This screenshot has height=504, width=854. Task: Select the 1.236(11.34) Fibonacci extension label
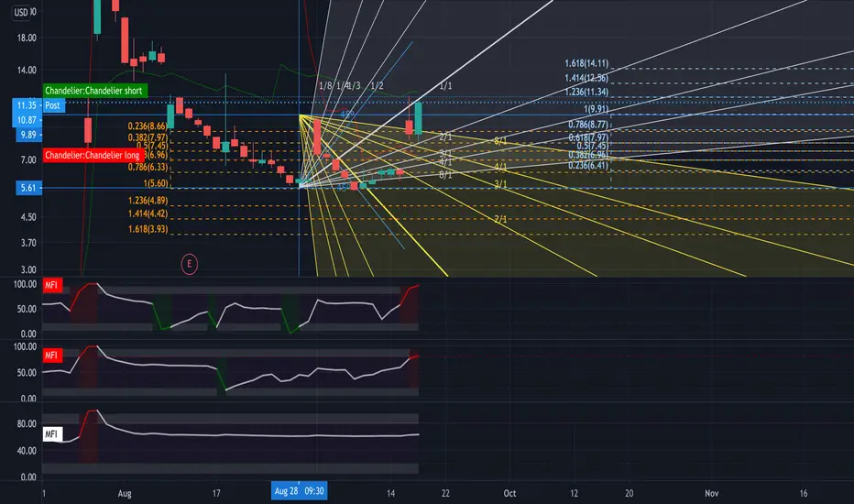(x=586, y=92)
